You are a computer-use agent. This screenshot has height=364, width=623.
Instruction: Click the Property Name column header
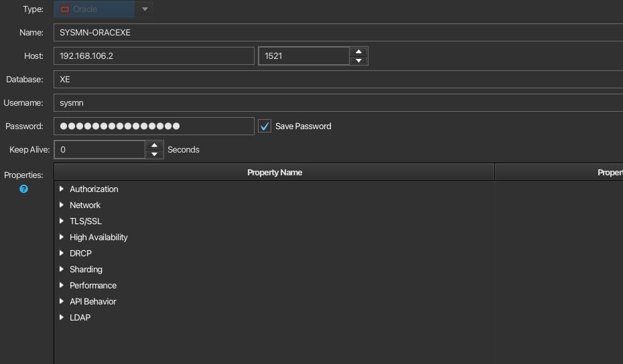(274, 173)
